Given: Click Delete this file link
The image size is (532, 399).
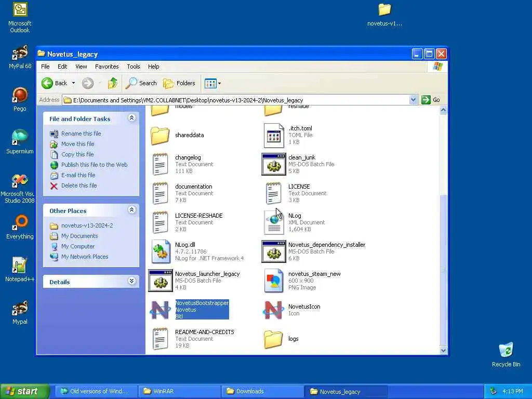Looking at the screenshot, I should [x=79, y=185].
